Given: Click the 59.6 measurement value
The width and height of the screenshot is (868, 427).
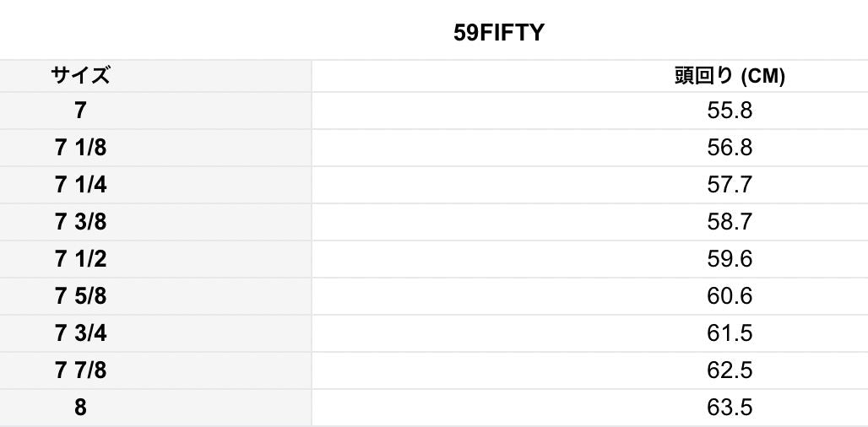Looking at the screenshot, I should [730, 259].
